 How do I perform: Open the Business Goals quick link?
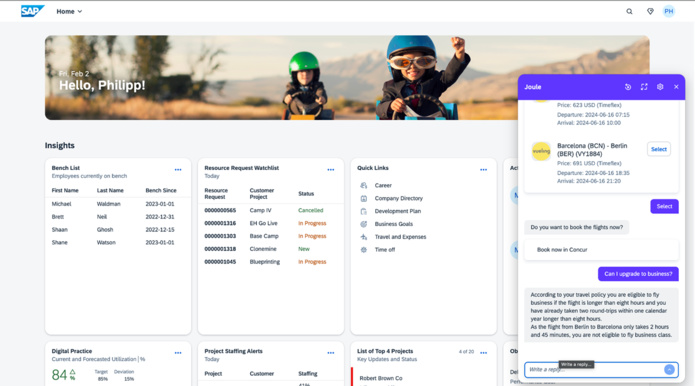pos(394,224)
